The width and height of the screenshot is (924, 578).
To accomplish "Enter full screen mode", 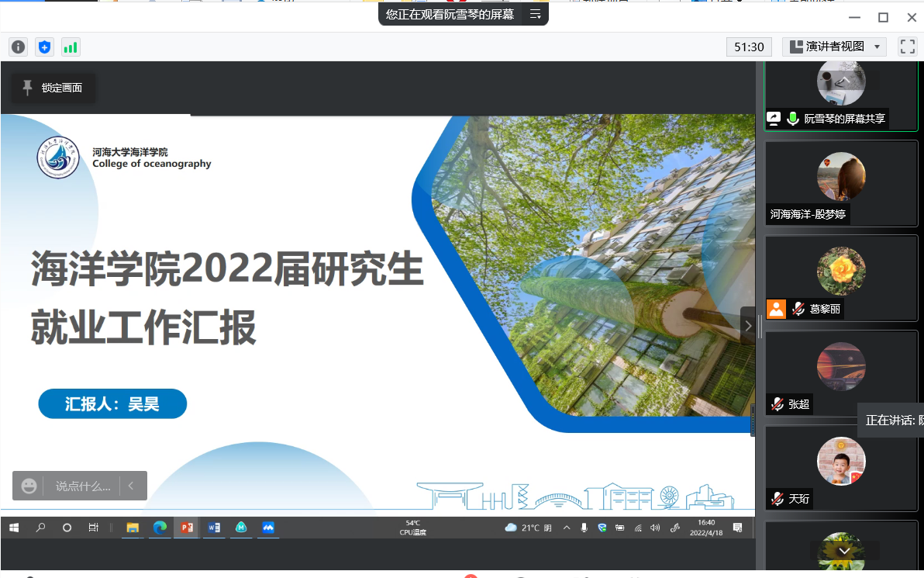I will 907,47.
